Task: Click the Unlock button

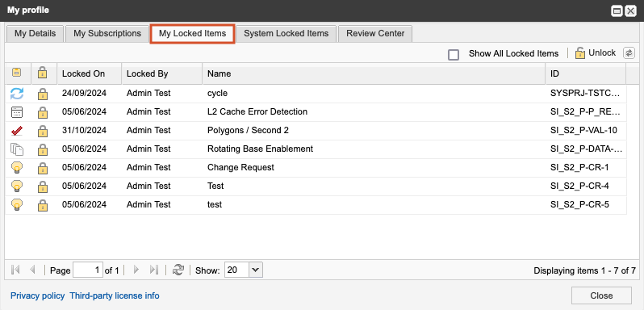Action: click(595, 53)
